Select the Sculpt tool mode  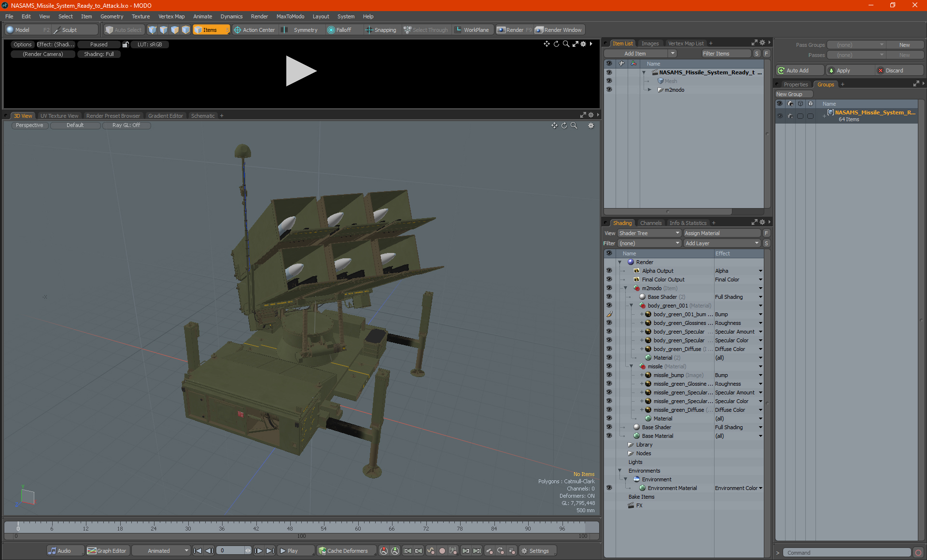pyautogui.click(x=70, y=30)
